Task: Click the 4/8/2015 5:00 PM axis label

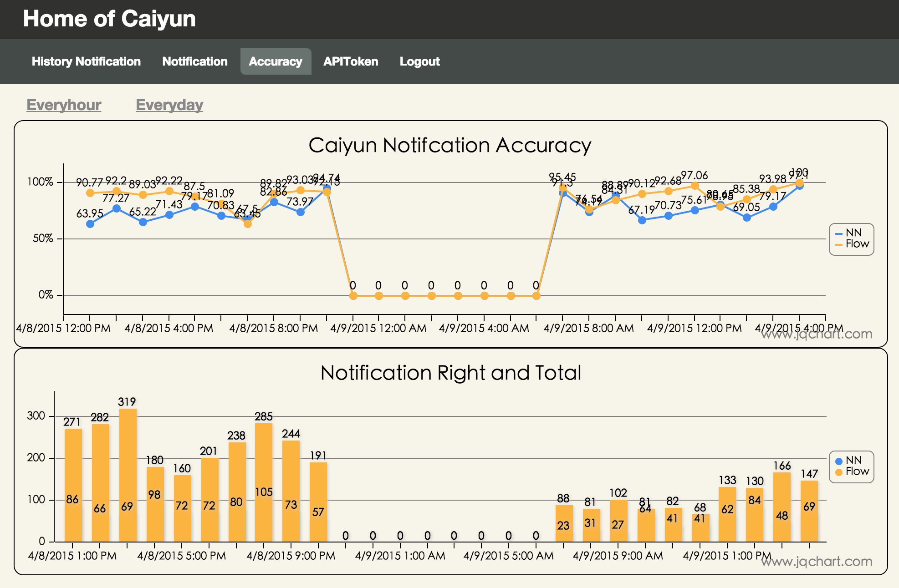Action: point(182,556)
